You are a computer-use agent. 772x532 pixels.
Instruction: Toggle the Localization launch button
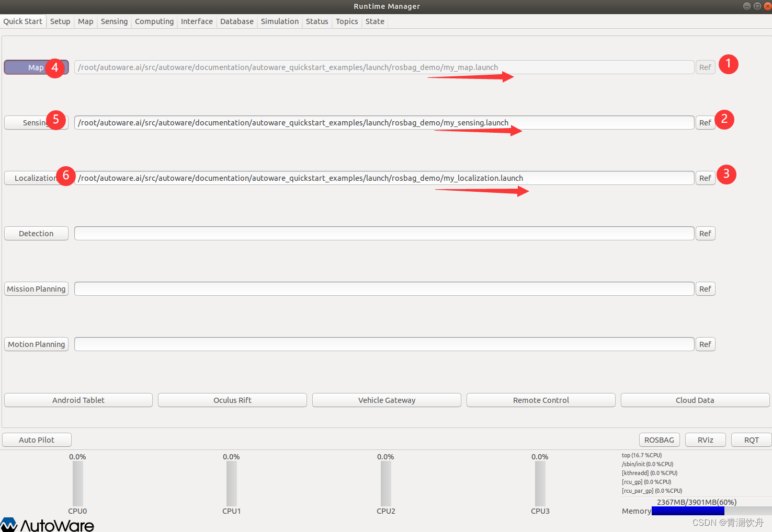tap(36, 178)
